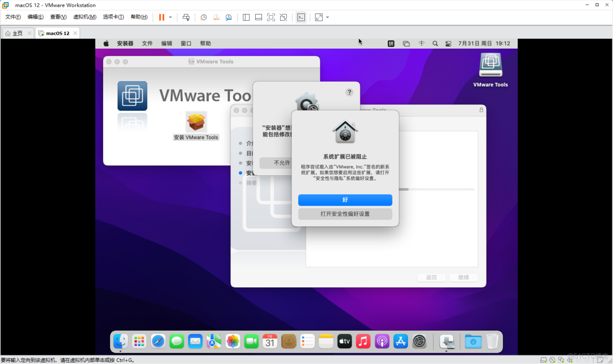
Task: Open App Store from the Dock
Action: point(401,341)
